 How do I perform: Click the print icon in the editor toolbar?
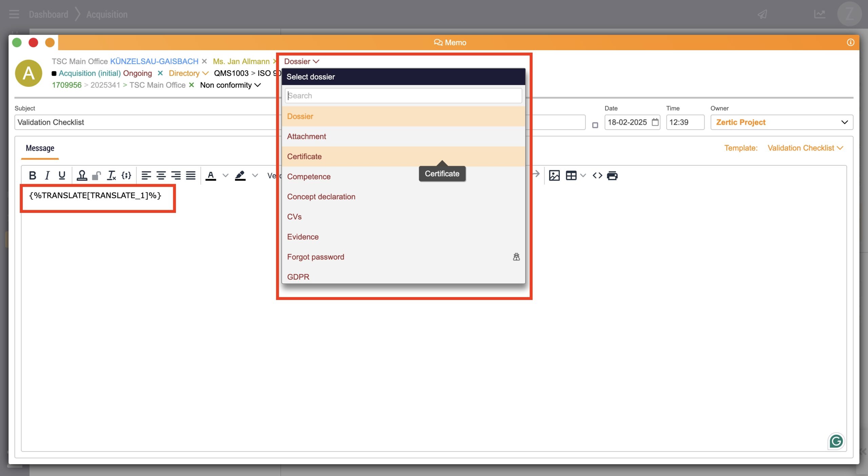pos(612,175)
